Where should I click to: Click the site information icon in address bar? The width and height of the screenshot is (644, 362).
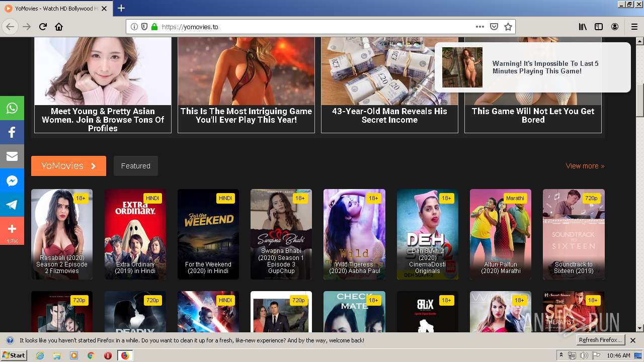(134, 27)
